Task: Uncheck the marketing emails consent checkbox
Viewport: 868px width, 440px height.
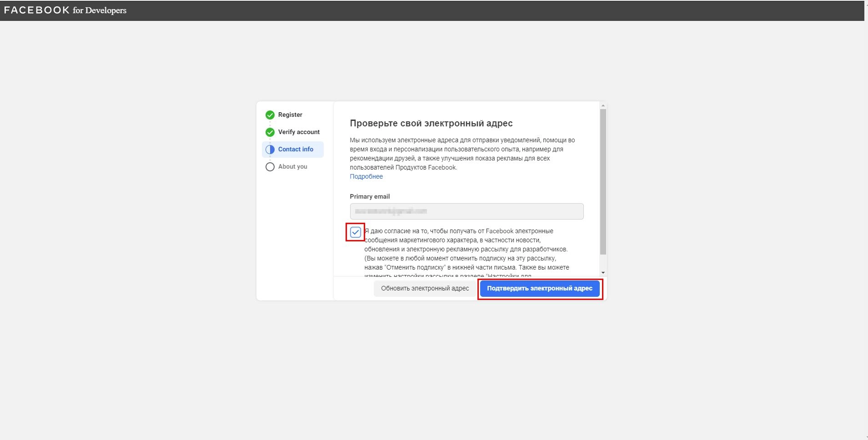Action: tap(356, 232)
